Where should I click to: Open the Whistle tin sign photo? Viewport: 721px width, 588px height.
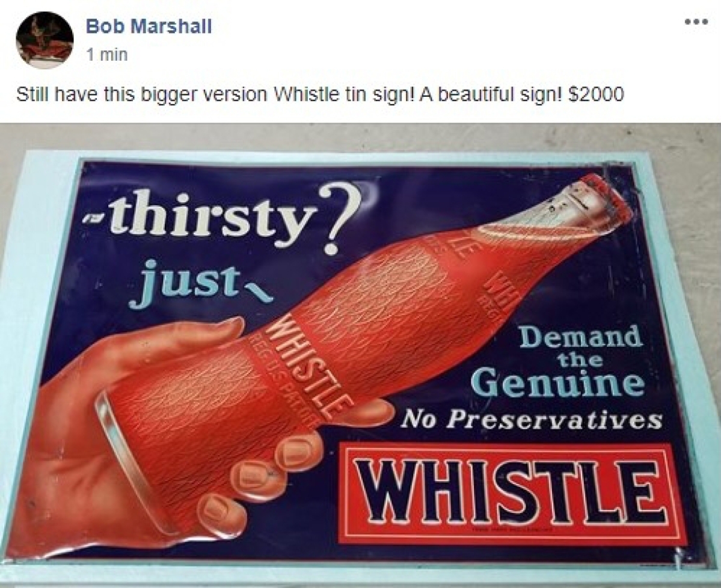pyautogui.click(x=361, y=355)
